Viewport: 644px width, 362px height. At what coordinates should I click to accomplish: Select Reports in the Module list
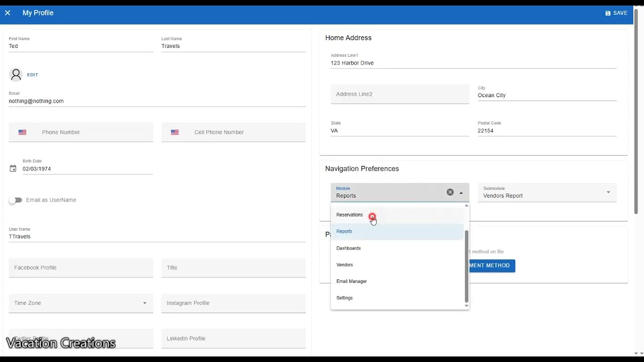coord(397,231)
